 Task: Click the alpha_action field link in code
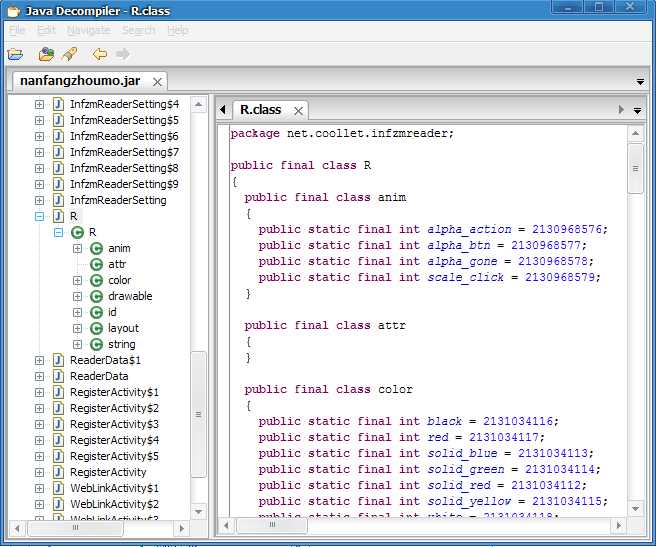469,230
